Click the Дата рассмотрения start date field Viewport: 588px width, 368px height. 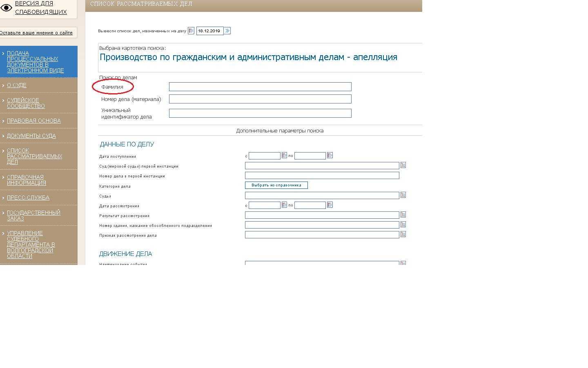[265, 205]
